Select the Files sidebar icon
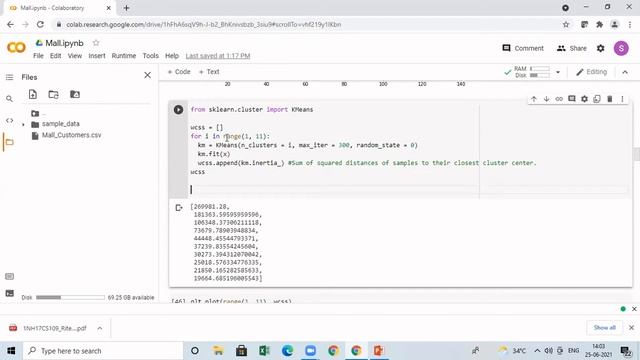The image size is (640, 360). 9,142
